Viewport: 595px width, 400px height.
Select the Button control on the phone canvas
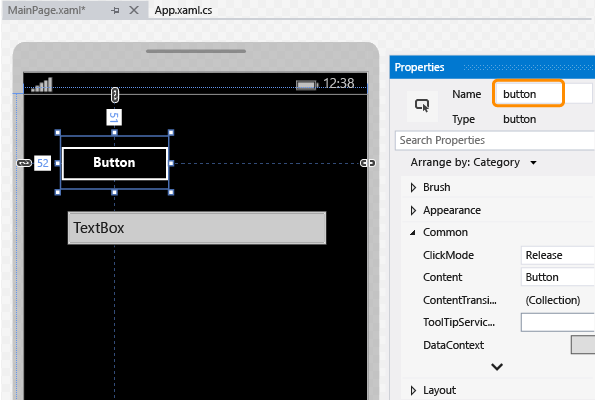coord(115,163)
